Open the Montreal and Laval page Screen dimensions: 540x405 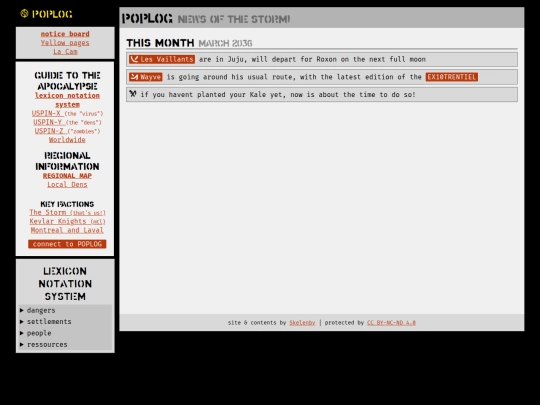tap(67, 230)
